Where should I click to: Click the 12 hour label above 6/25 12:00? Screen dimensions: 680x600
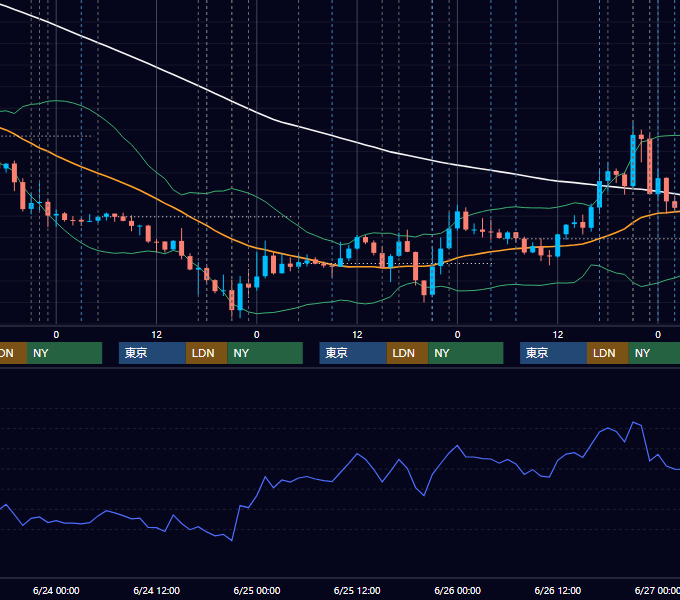click(x=357, y=335)
